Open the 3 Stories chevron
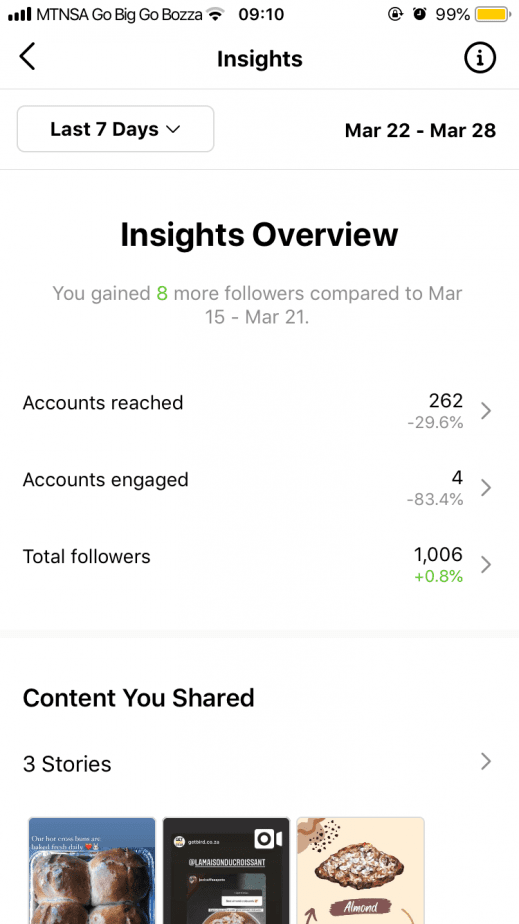Screen dimensions: 519x924 (x=486, y=761)
